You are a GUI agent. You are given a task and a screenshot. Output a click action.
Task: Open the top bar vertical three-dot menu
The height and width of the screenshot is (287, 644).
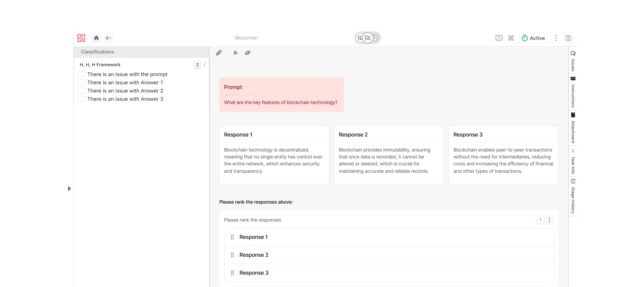tap(556, 38)
